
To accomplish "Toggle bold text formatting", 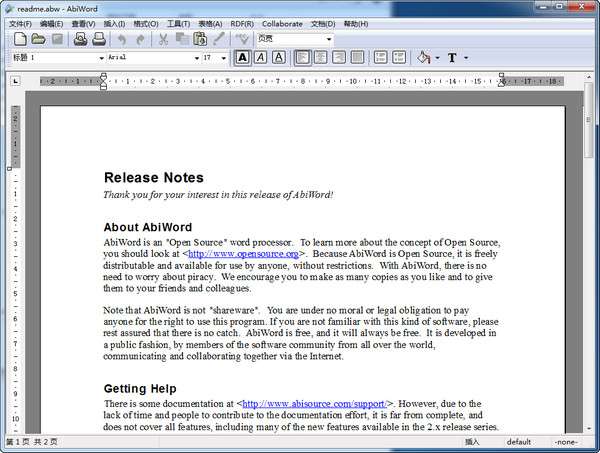I will [242, 58].
